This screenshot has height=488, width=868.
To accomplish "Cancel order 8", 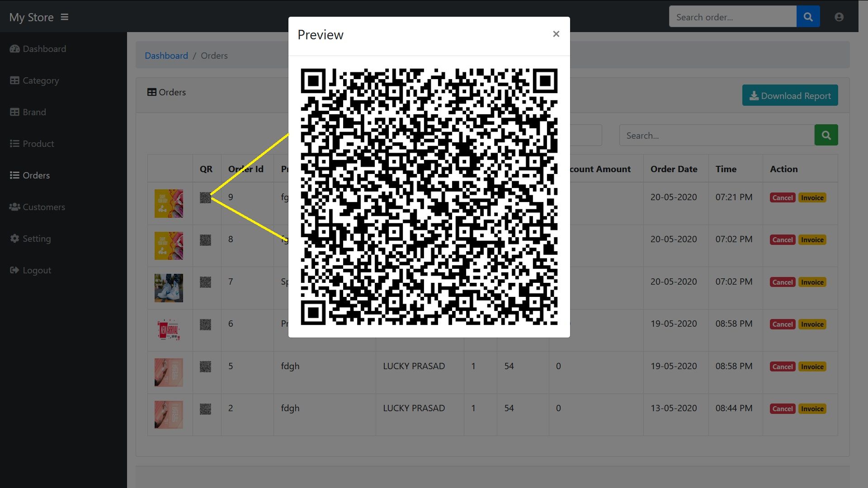I will [783, 239].
